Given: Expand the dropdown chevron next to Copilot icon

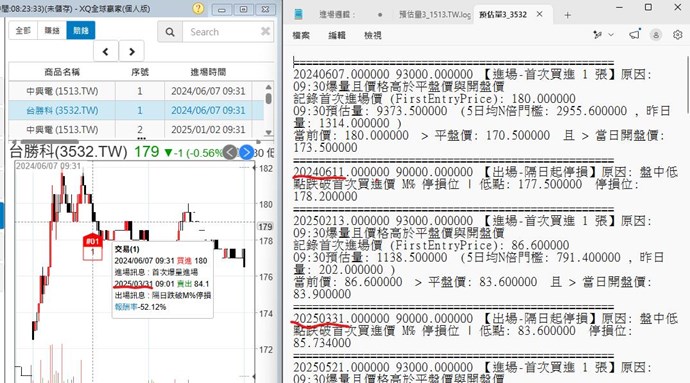Looking at the screenshot, I should click(x=611, y=35).
